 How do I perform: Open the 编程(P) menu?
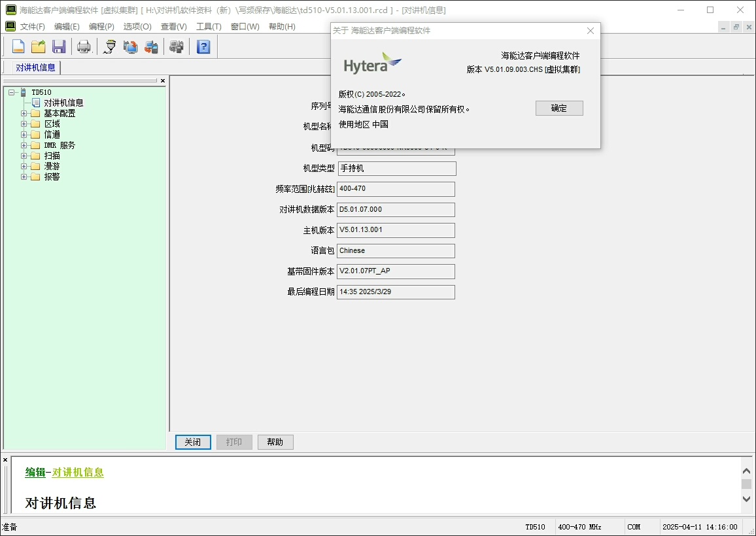click(101, 27)
